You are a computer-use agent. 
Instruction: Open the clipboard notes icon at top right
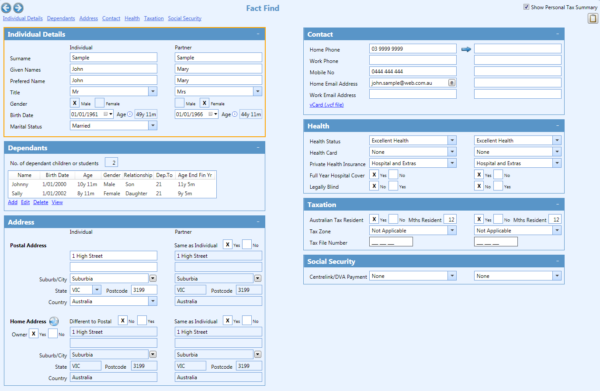[x=593, y=18]
